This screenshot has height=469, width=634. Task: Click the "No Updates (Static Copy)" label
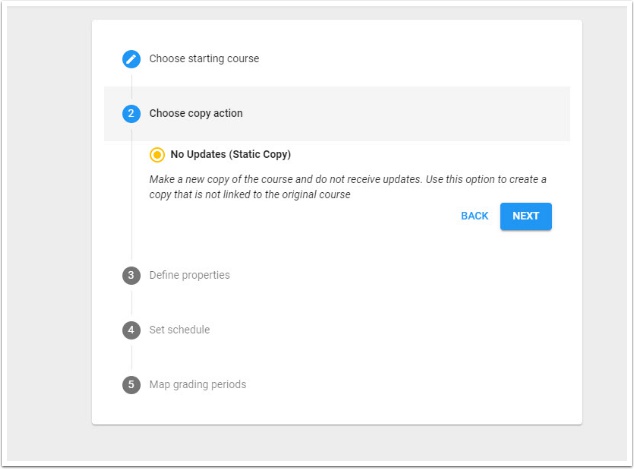tap(231, 155)
